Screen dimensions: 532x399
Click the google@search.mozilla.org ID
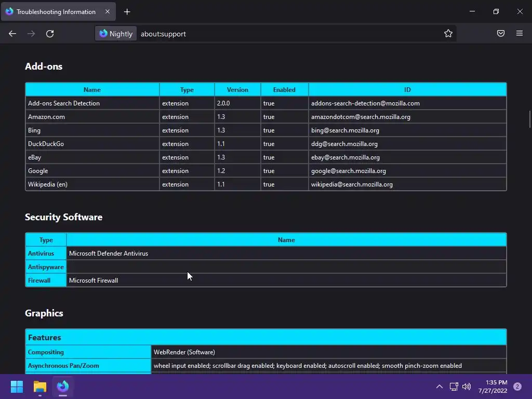coord(349,171)
